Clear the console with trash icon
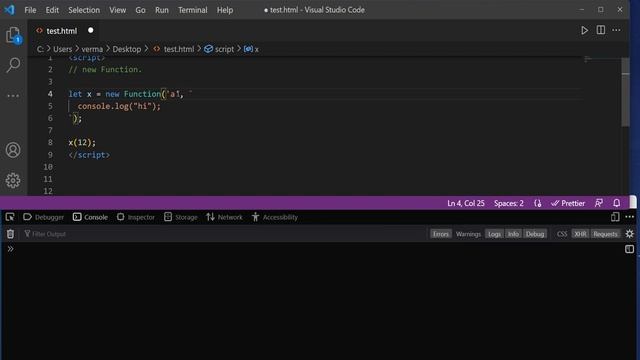The image size is (640, 360). [10, 234]
